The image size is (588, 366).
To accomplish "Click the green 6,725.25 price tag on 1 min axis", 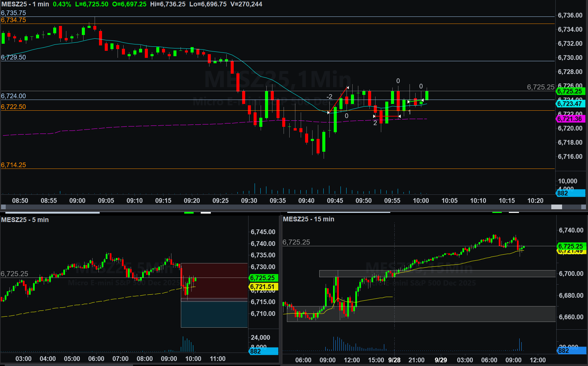I will coord(570,91).
